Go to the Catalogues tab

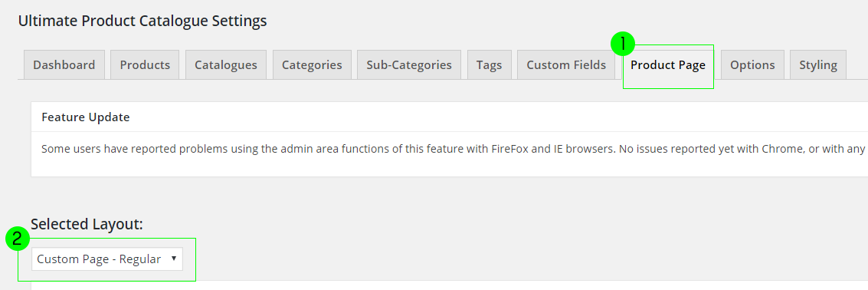point(226,65)
